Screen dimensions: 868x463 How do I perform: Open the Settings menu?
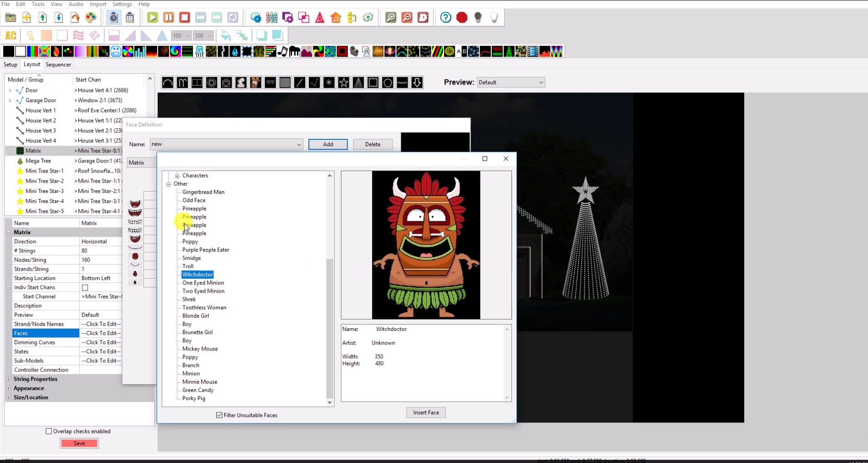pyautogui.click(x=122, y=4)
